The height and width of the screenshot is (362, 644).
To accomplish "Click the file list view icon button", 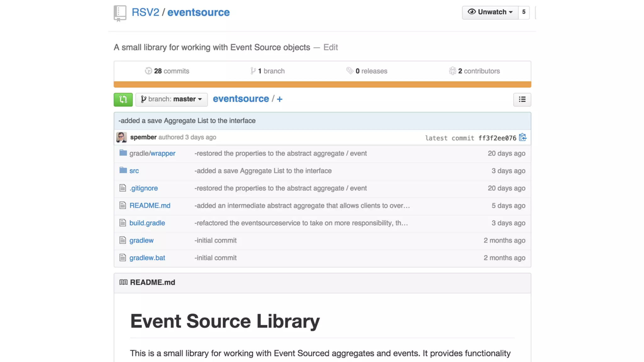I will tap(522, 99).
